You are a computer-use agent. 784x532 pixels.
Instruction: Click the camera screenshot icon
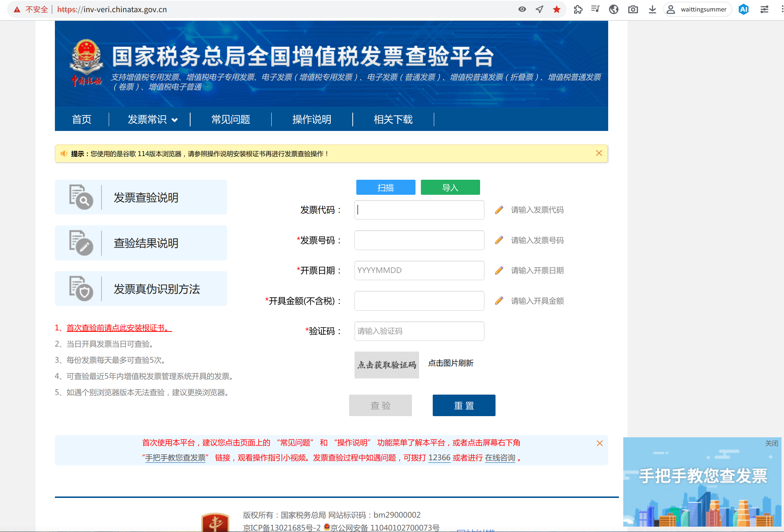pyautogui.click(x=633, y=9)
